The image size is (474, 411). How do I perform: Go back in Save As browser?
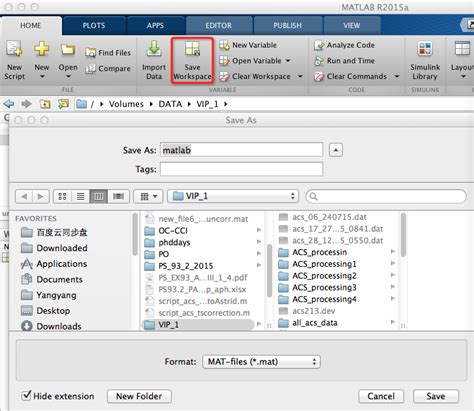(24, 196)
